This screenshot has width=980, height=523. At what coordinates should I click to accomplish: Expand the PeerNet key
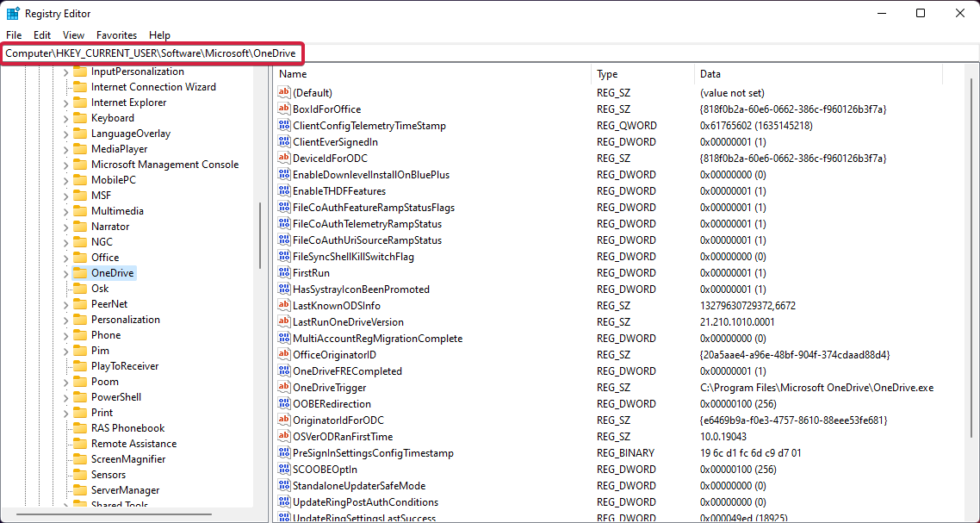click(x=65, y=305)
